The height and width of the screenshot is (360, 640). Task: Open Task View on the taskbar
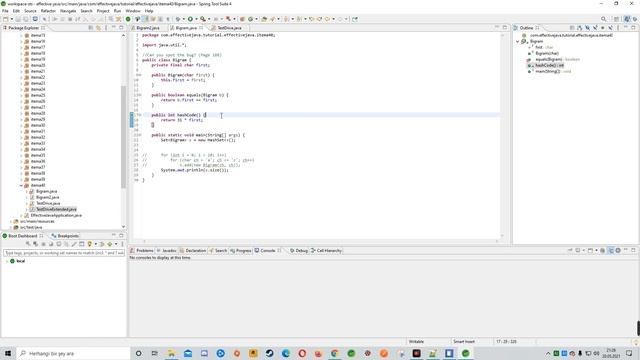(x=154, y=353)
